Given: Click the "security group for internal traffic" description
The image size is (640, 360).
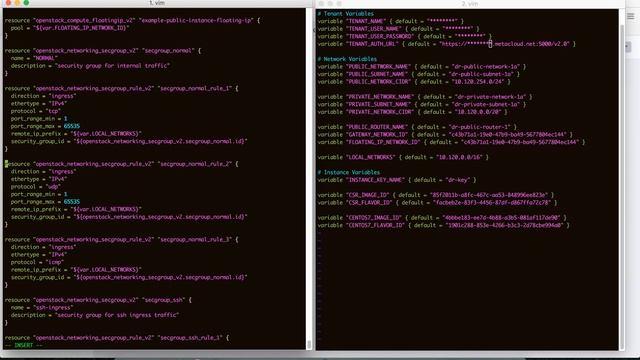Looking at the screenshot, I should 112,66.
